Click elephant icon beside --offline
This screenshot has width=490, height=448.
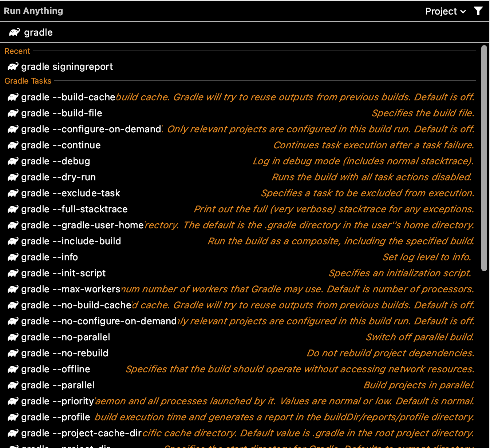pyautogui.click(x=13, y=369)
